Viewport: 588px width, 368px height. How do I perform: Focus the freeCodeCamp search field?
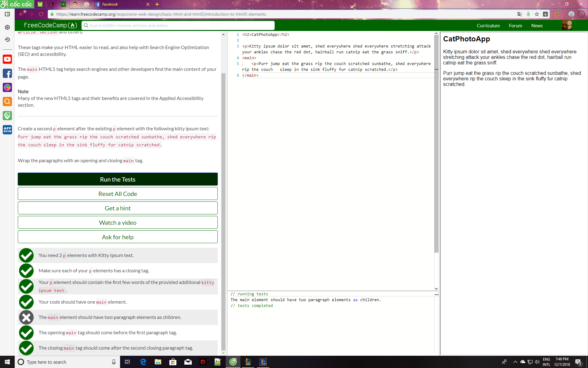point(178,25)
